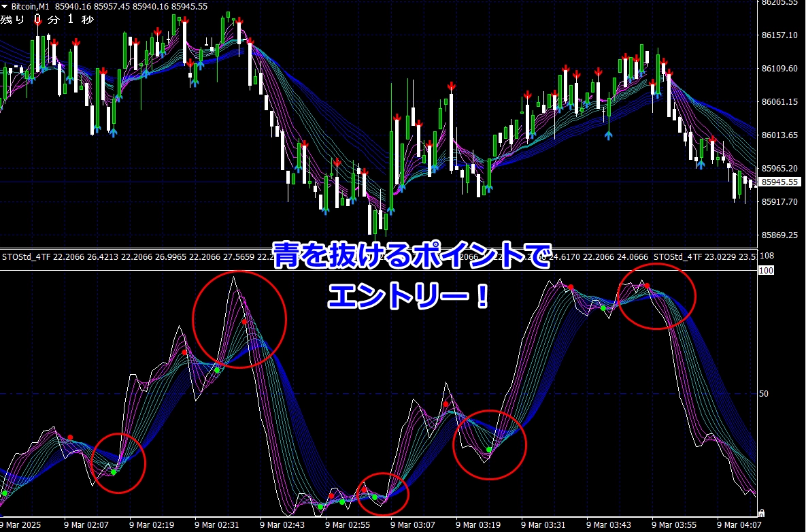Click time axis label 9 Mar 03:55
Image resolution: width=806 pixels, height=532 pixels.
pos(674,525)
